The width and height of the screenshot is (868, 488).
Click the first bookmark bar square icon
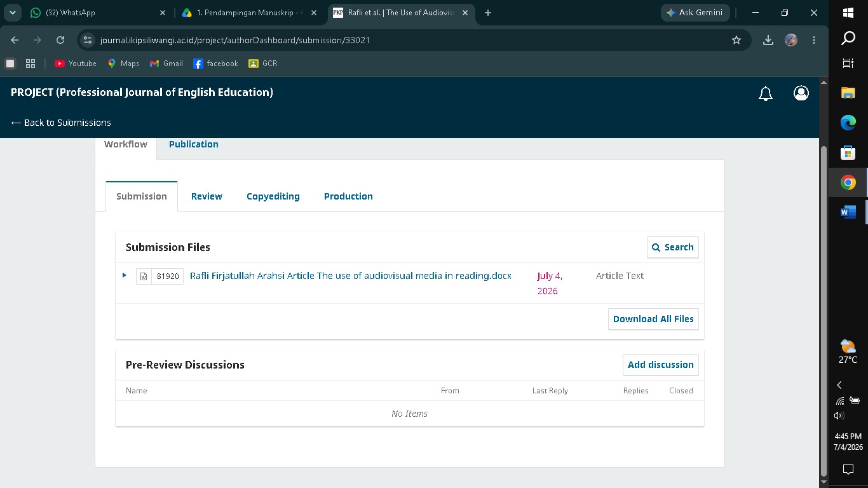click(10, 64)
